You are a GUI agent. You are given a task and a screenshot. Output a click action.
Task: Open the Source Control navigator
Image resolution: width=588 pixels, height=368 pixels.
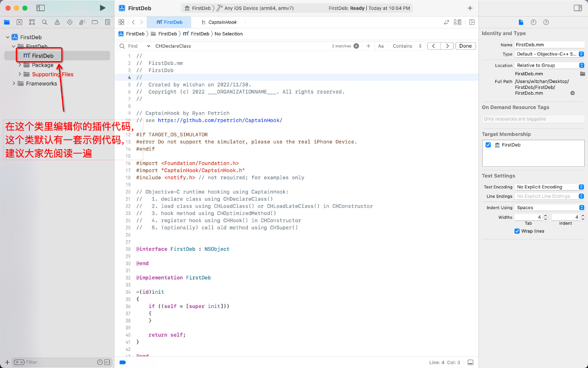pos(19,22)
